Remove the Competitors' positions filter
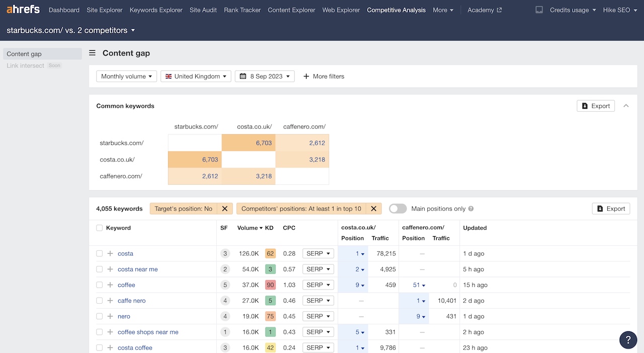The width and height of the screenshot is (644, 353). click(373, 208)
